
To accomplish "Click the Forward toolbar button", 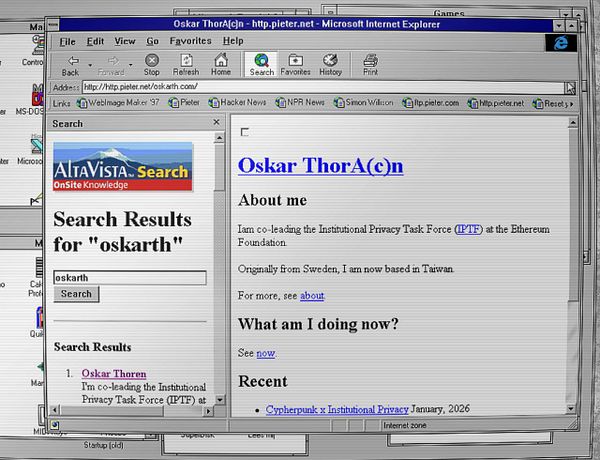I will pos(111,65).
